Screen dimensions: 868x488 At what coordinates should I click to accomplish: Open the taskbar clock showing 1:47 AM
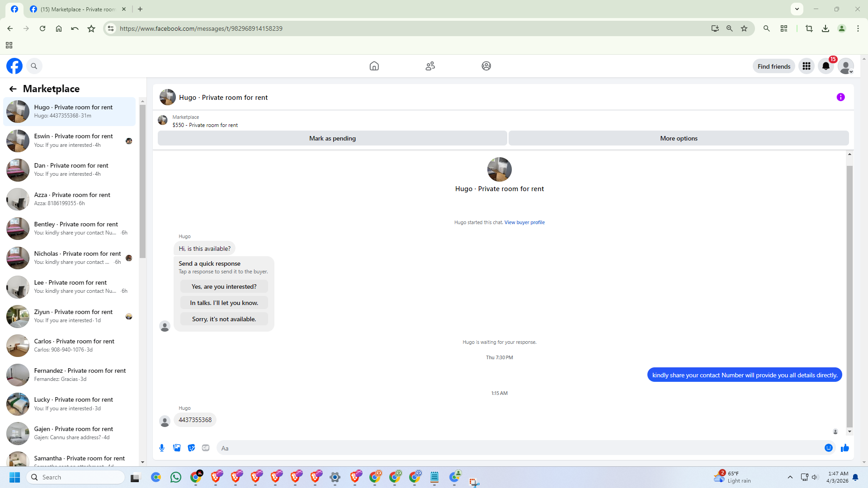pos(838,477)
